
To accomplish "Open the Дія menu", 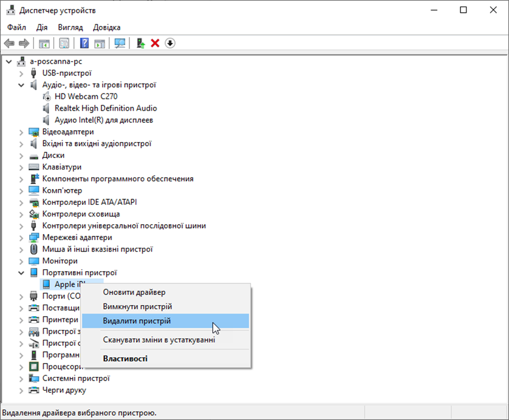I will coord(41,27).
